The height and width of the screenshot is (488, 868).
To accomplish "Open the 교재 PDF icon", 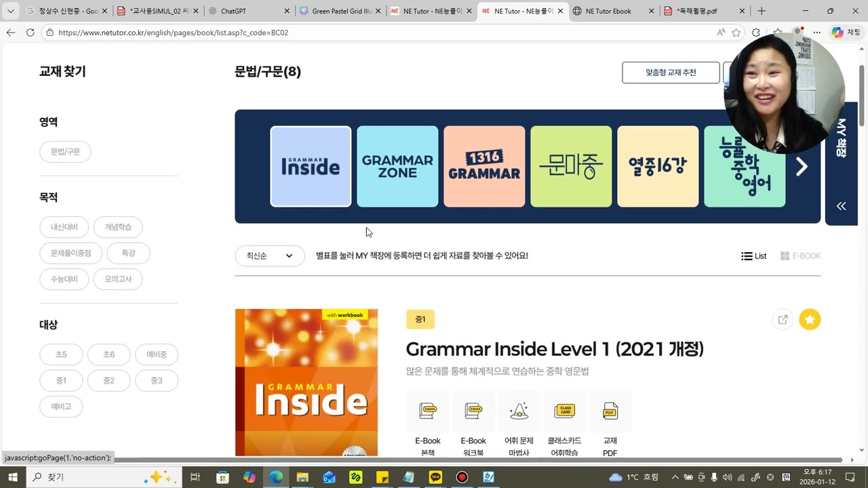I will click(x=610, y=411).
